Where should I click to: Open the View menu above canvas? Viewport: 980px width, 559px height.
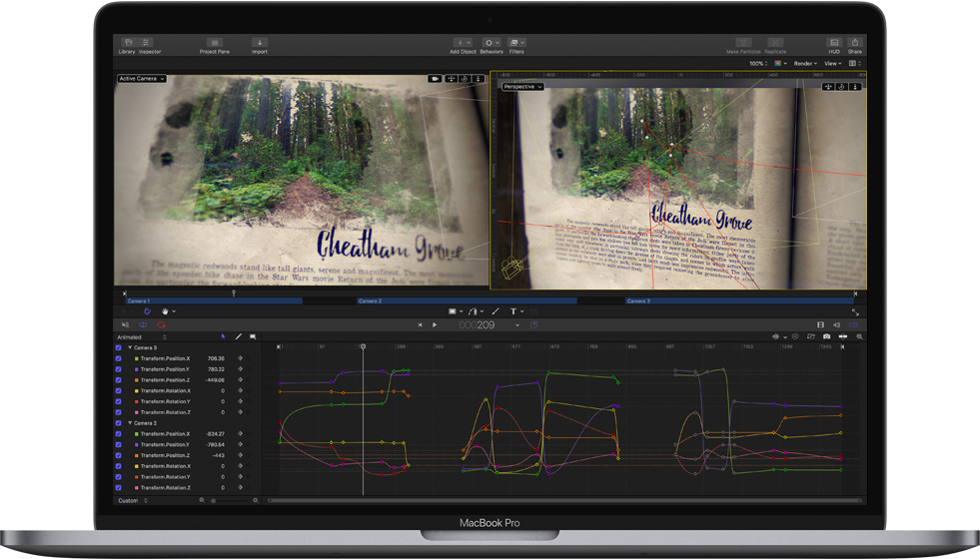pos(833,64)
